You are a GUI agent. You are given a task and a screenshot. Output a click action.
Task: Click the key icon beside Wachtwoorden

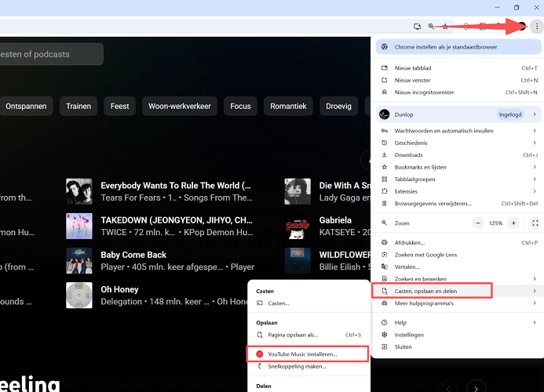[385, 131]
